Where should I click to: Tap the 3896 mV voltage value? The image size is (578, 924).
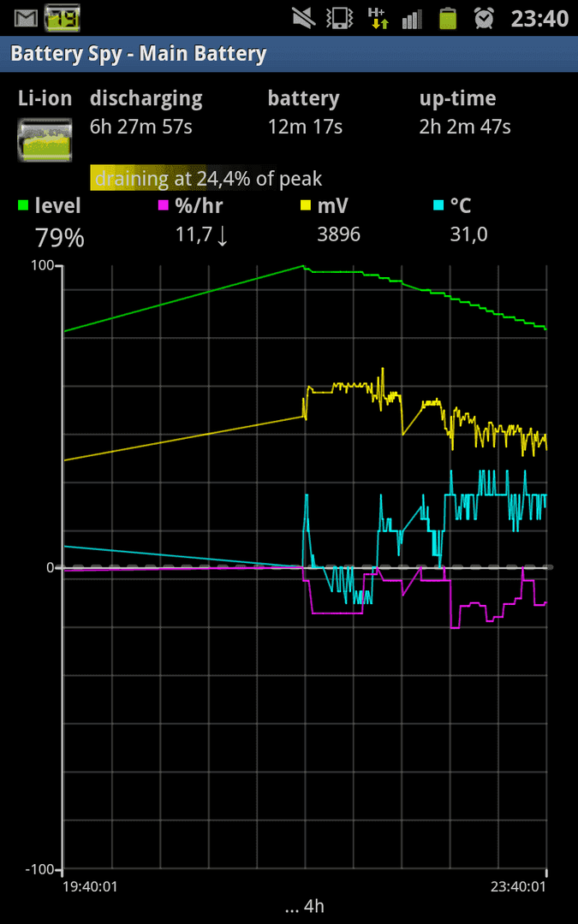coord(338,234)
